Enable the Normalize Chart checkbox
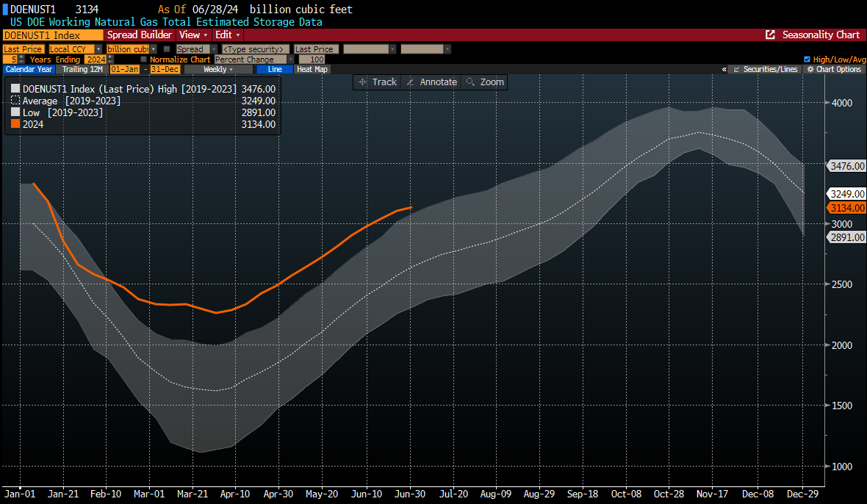Viewport: 867px width, 504px height. point(144,59)
